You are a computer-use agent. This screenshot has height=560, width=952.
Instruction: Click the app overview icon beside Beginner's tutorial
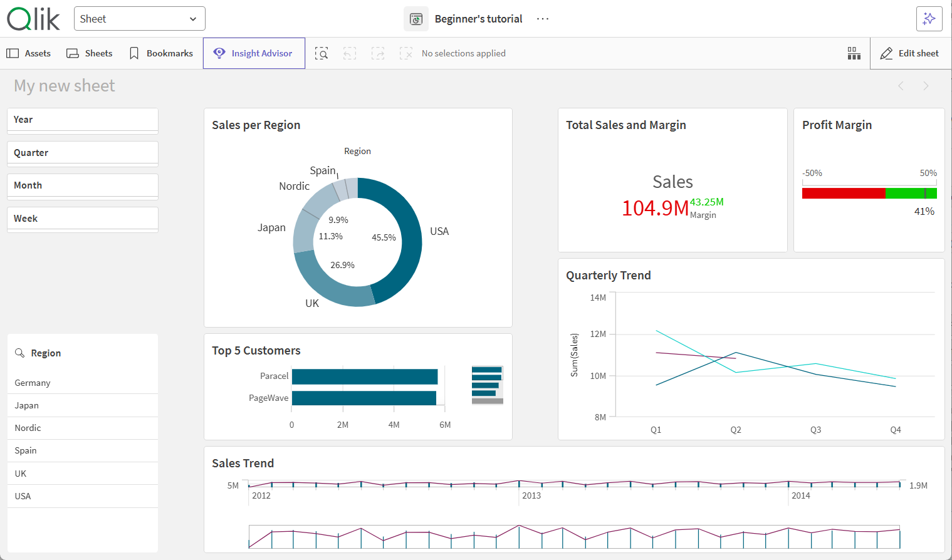416,19
